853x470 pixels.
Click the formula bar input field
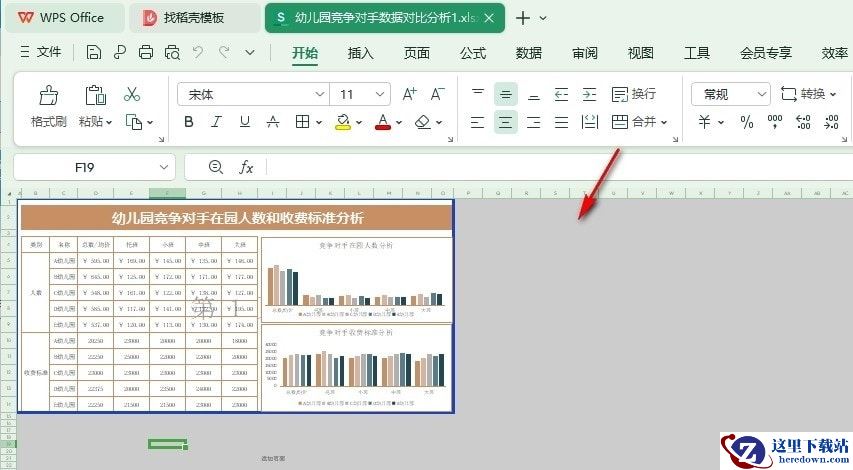[x=559, y=167]
